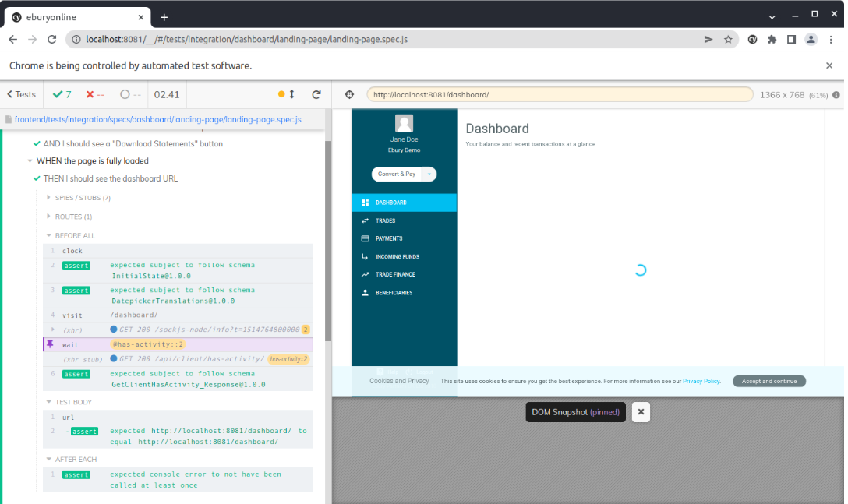Click site information icon in address bar

(76, 40)
